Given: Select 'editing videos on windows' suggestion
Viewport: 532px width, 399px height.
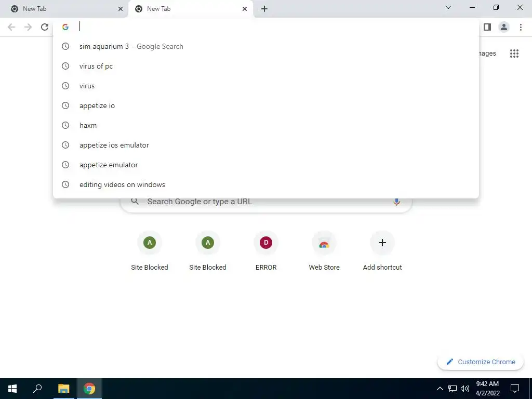Looking at the screenshot, I should pyautogui.click(x=266, y=184).
